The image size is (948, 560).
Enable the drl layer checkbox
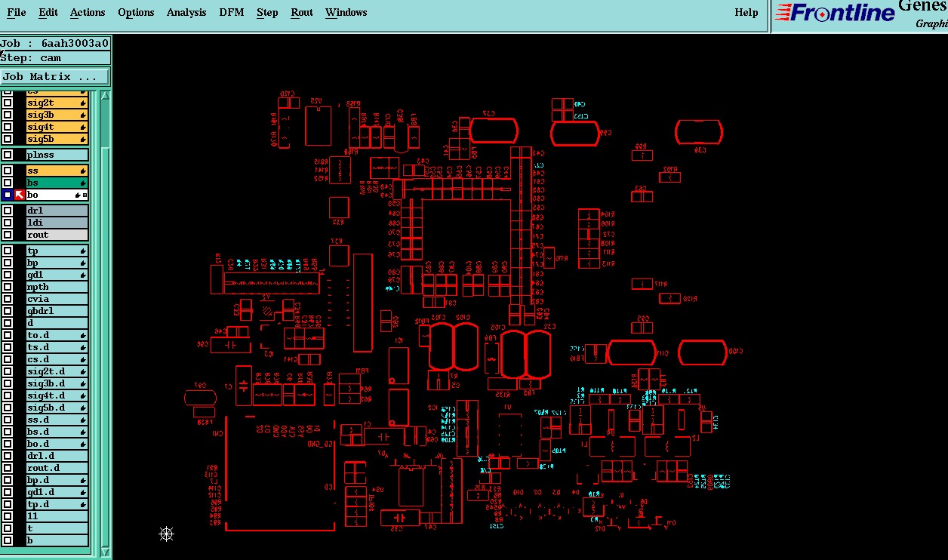click(8, 211)
